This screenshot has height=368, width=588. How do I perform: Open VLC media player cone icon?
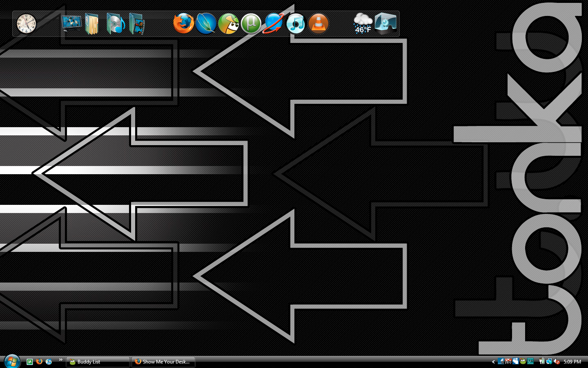[x=318, y=23]
